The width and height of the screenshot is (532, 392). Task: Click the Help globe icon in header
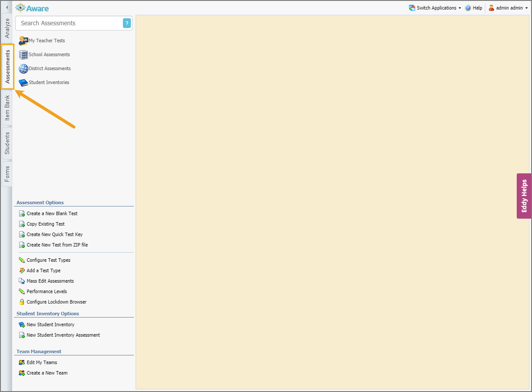(x=468, y=8)
